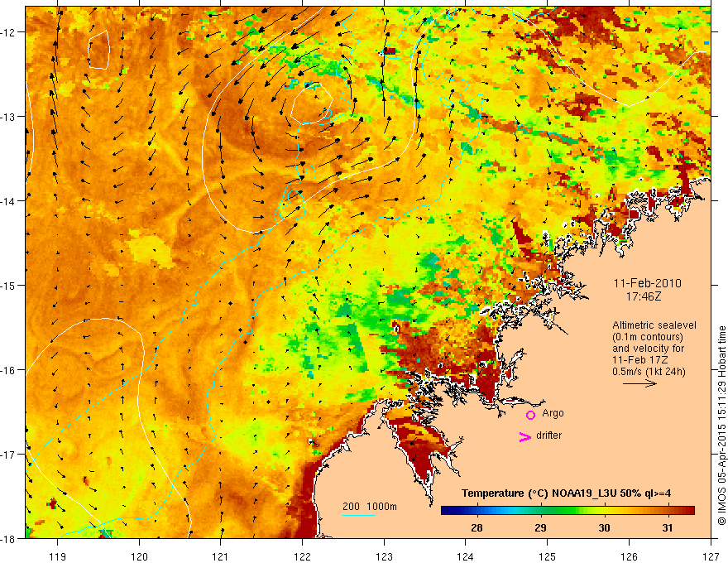Click the '200 1000m' depth label

(x=370, y=507)
